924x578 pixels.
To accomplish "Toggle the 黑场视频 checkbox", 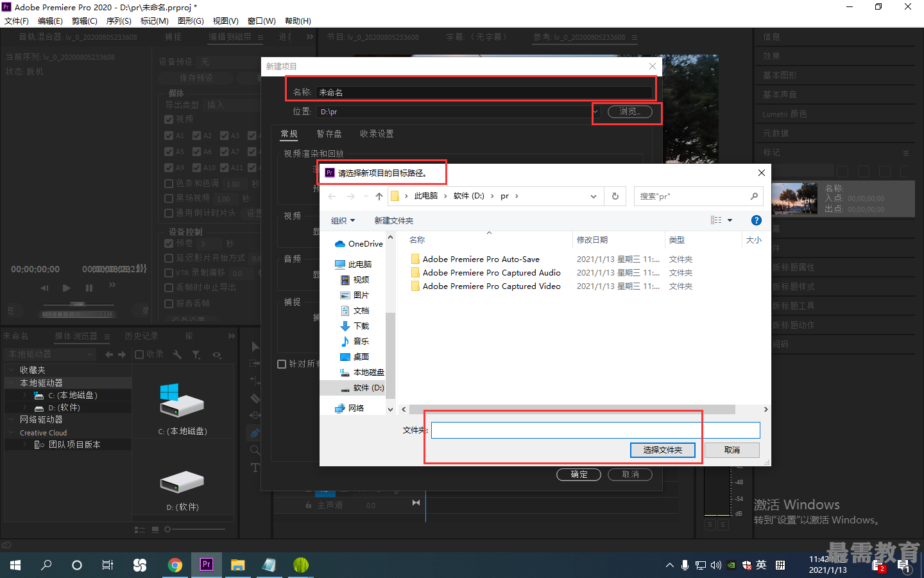I will pos(169,198).
